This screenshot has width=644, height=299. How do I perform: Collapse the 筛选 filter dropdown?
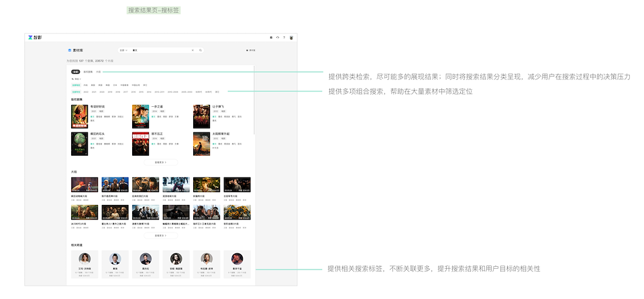76,79
